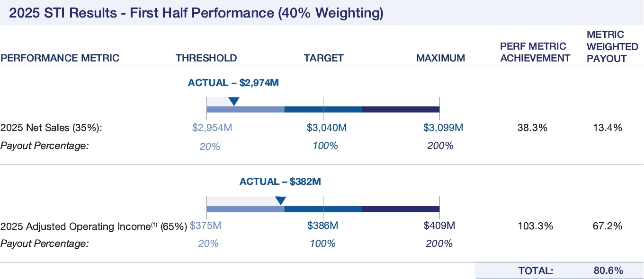644x279 pixels.
Task: Select the $409M maximum value
Action: coord(439,226)
